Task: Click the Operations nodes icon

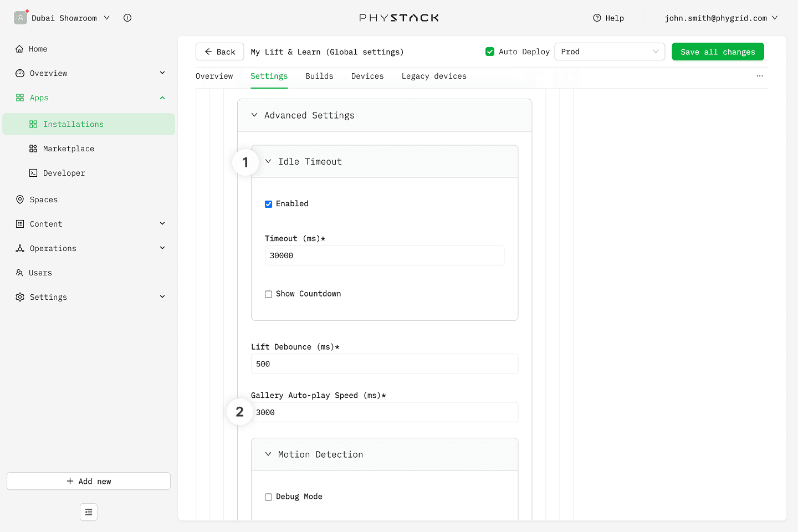Action: (20, 248)
